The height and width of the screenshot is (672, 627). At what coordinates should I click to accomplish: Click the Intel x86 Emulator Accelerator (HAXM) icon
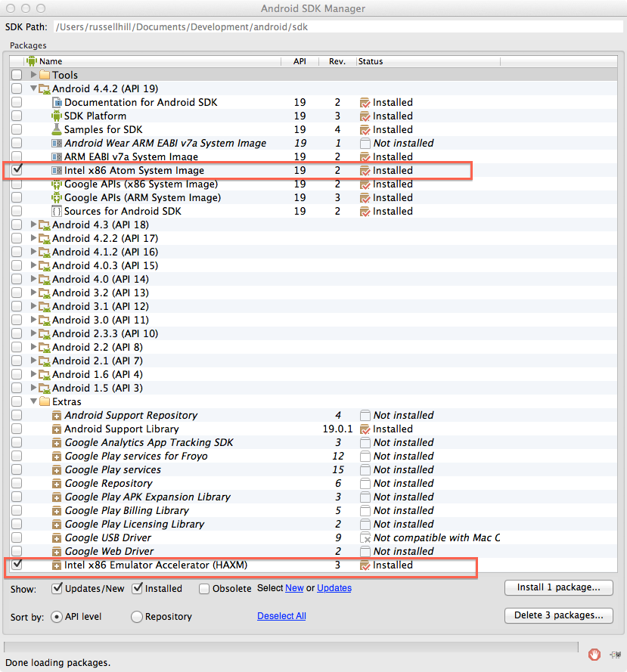(57, 565)
